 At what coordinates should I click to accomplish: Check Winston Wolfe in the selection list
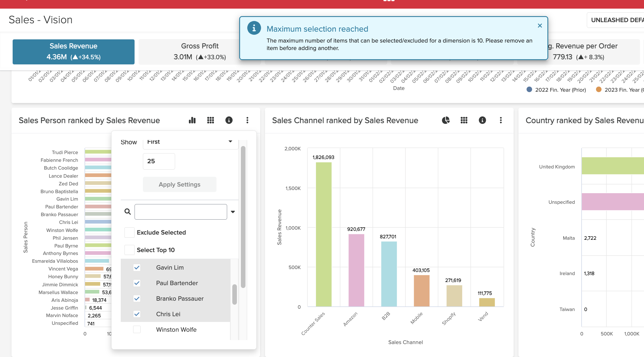point(137,329)
